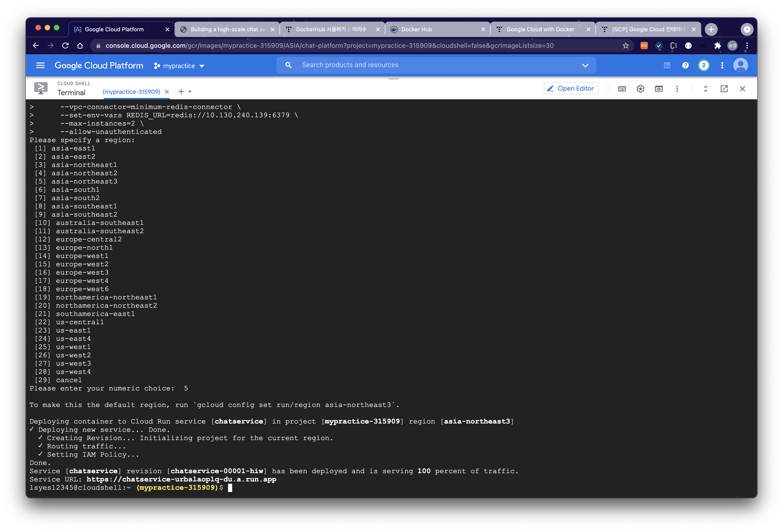Click the '--allow-unauthenticated' line
This screenshot has height=532, width=783.
click(111, 132)
